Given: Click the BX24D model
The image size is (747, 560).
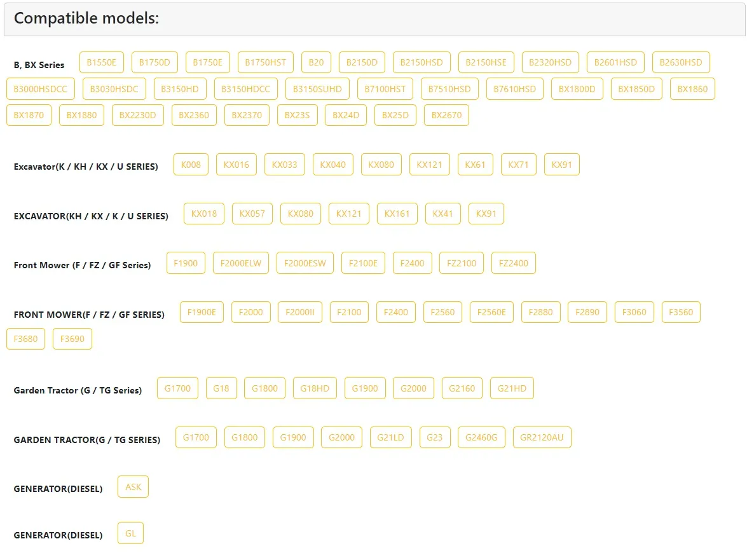Looking at the screenshot, I should pyautogui.click(x=346, y=115).
